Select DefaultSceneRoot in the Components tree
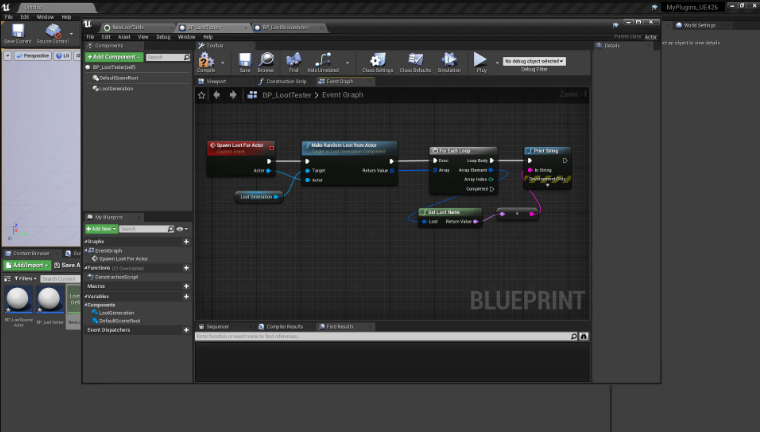 coord(118,78)
